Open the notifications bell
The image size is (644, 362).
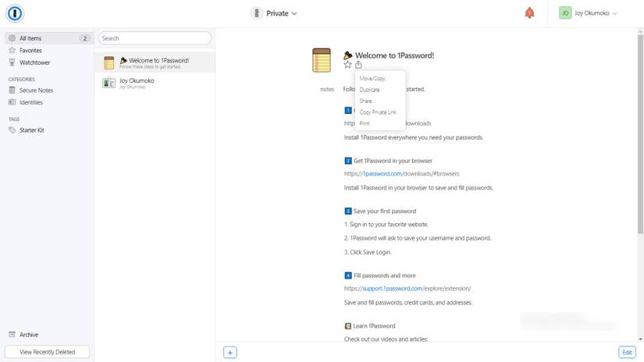click(529, 13)
